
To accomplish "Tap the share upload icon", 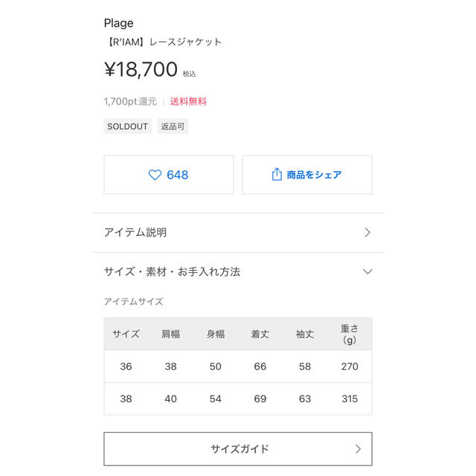I will tap(277, 174).
